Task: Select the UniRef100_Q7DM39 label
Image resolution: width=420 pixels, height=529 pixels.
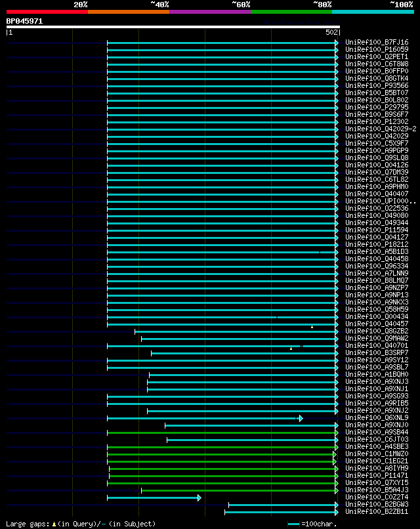Action: (x=377, y=173)
